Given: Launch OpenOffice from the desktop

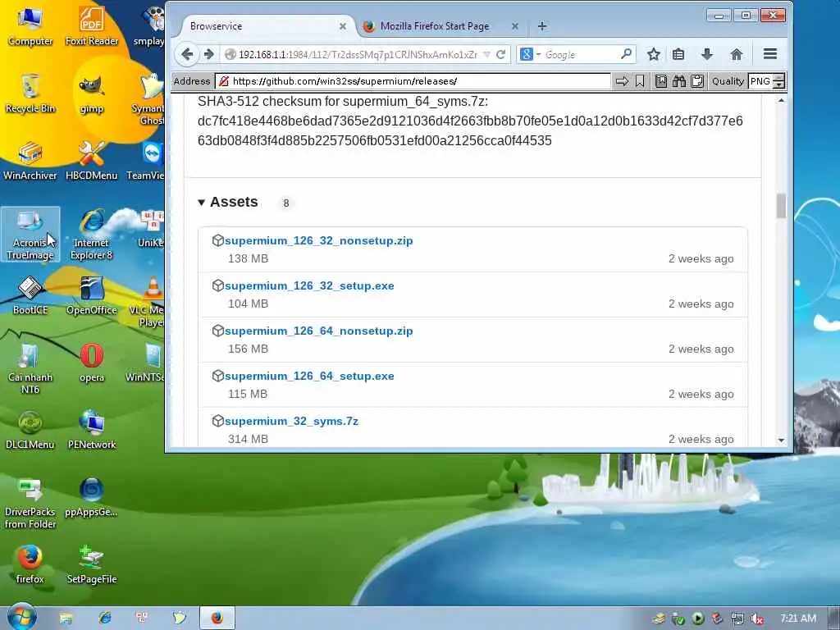Looking at the screenshot, I should click(x=92, y=295).
